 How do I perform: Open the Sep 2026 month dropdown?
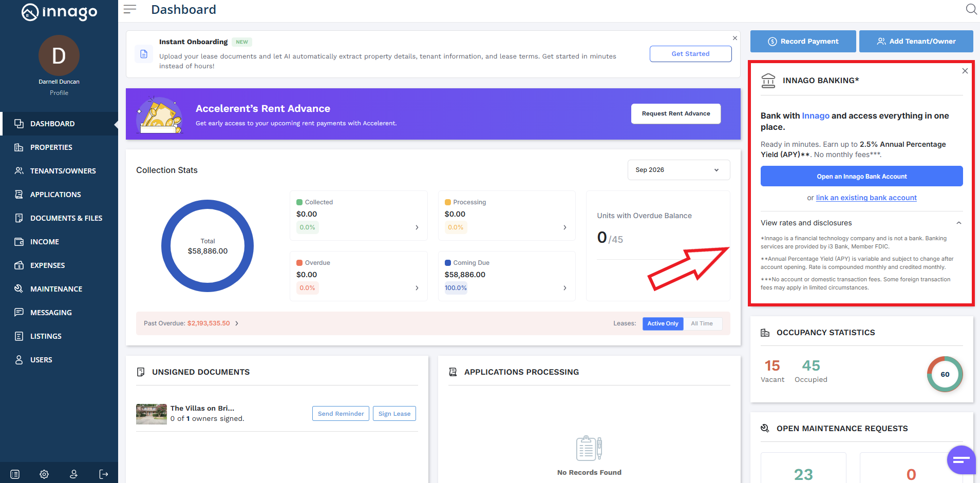679,170
